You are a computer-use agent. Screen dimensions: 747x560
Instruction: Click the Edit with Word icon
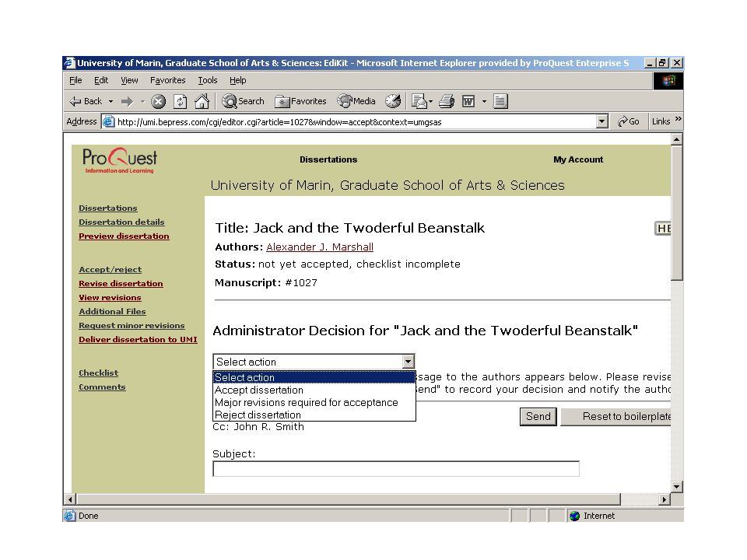[x=468, y=101]
